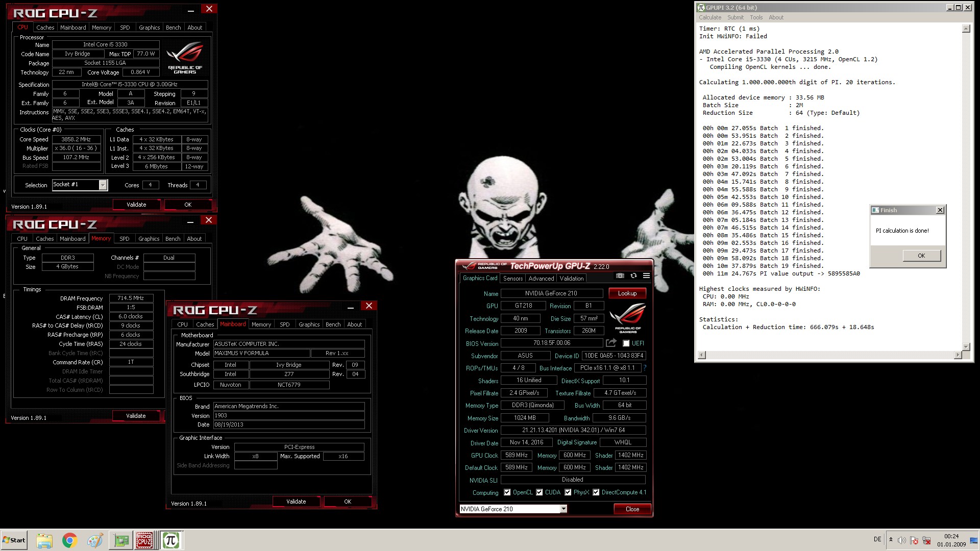Toggle the CUDA checkbox in GPU-Z

[x=539, y=492]
